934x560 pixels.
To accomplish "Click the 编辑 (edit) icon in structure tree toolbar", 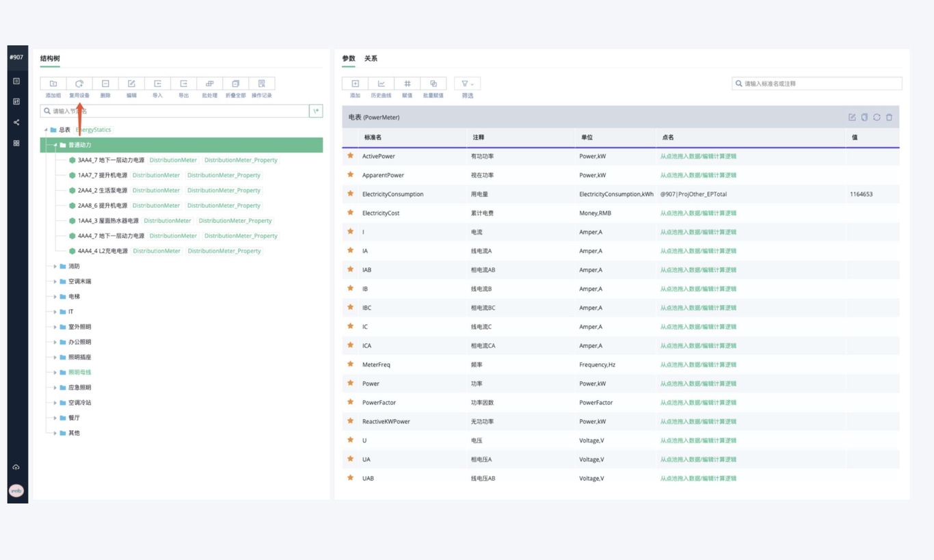I will [131, 83].
